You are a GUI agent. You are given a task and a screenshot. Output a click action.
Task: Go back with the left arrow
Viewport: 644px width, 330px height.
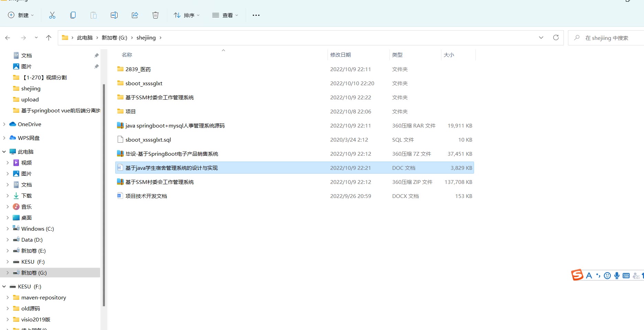pos(8,38)
